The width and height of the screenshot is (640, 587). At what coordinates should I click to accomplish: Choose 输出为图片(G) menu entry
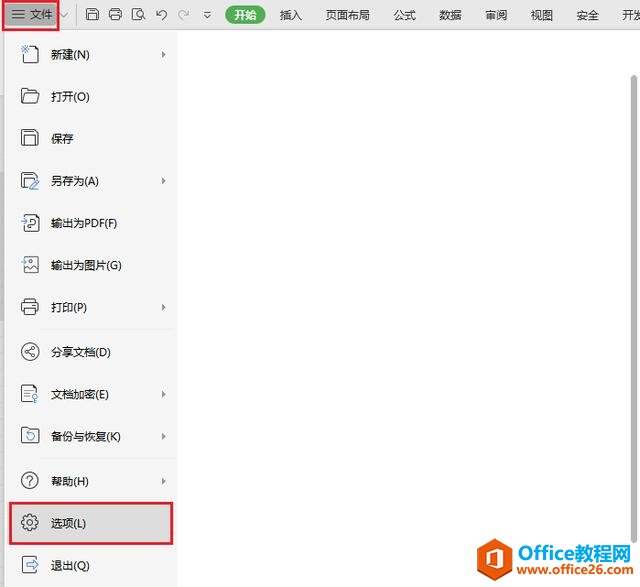[91, 265]
